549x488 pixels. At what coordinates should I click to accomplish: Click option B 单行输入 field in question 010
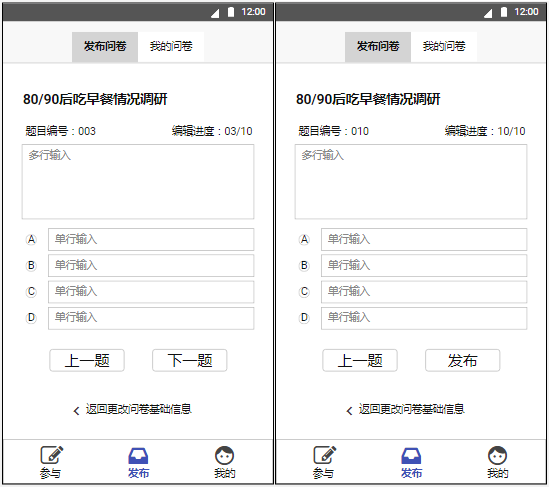424,266
